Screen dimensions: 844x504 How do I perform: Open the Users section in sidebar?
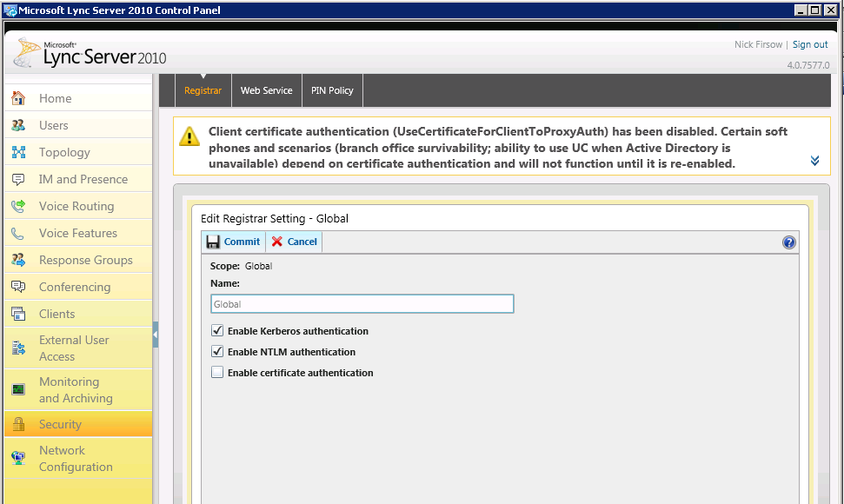53,125
